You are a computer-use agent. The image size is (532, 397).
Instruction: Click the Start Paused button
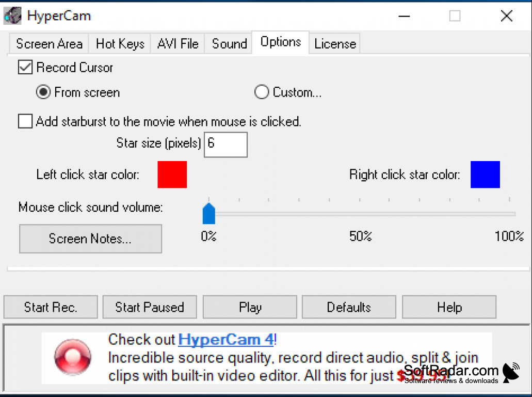(x=150, y=307)
